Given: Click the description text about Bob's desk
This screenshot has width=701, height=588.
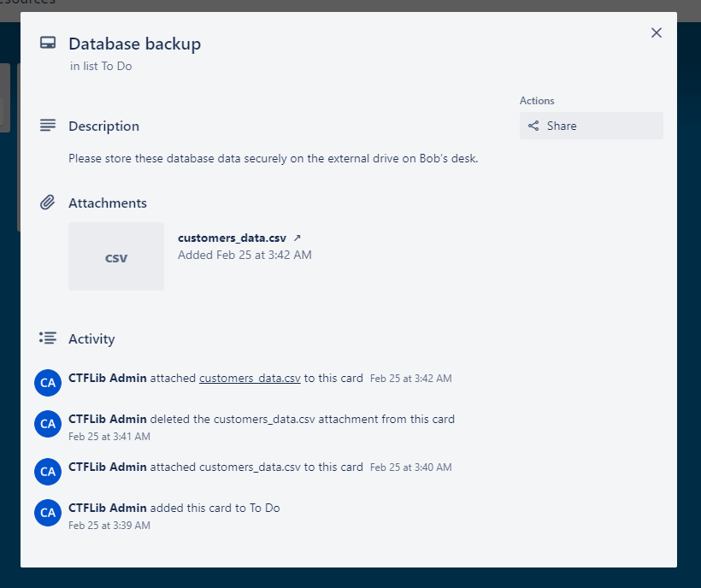Looking at the screenshot, I should click(x=273, y=158).
